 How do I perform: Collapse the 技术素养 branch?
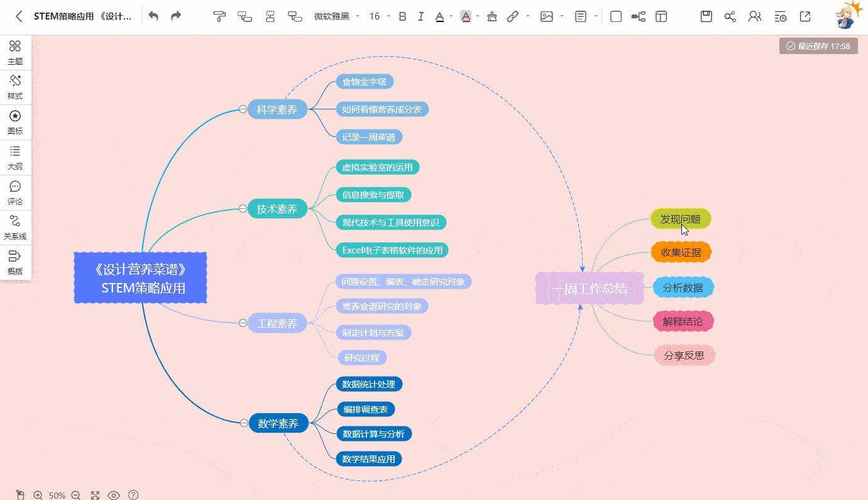tap(243, 208)
